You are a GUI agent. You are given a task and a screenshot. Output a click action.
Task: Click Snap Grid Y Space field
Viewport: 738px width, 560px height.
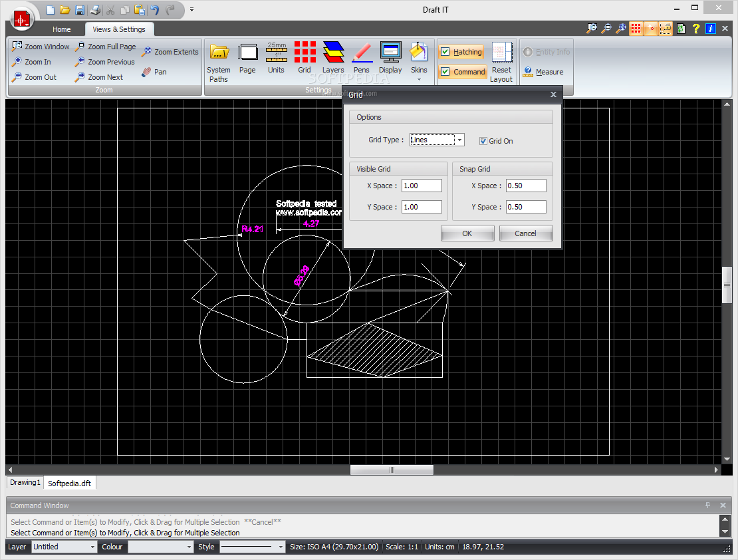tap(526, 207)
